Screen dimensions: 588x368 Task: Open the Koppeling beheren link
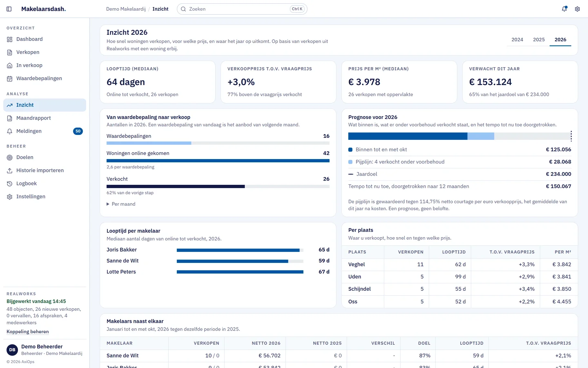coord(28,332)
